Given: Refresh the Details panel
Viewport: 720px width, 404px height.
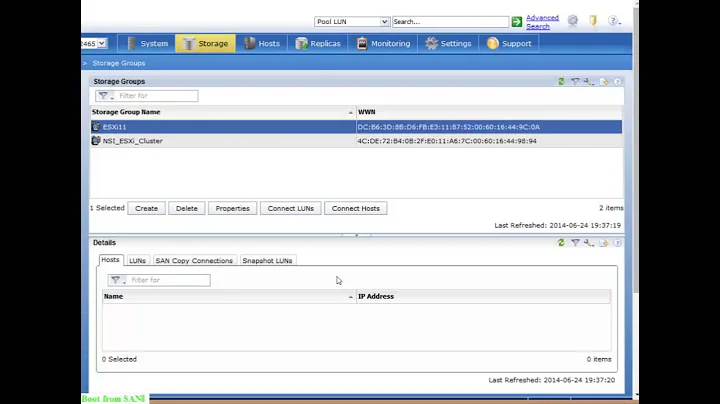Looking at the screenshot, I should [x=561, y=242].
